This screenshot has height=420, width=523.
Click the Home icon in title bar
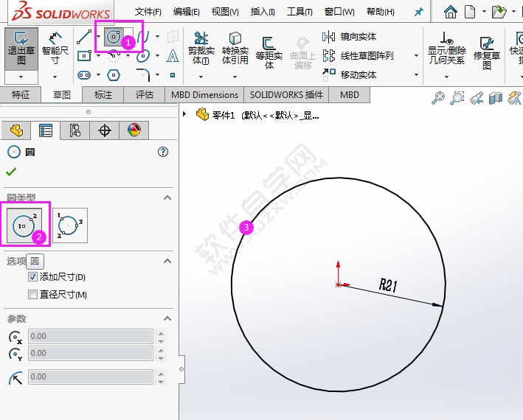tap(450, 12)
